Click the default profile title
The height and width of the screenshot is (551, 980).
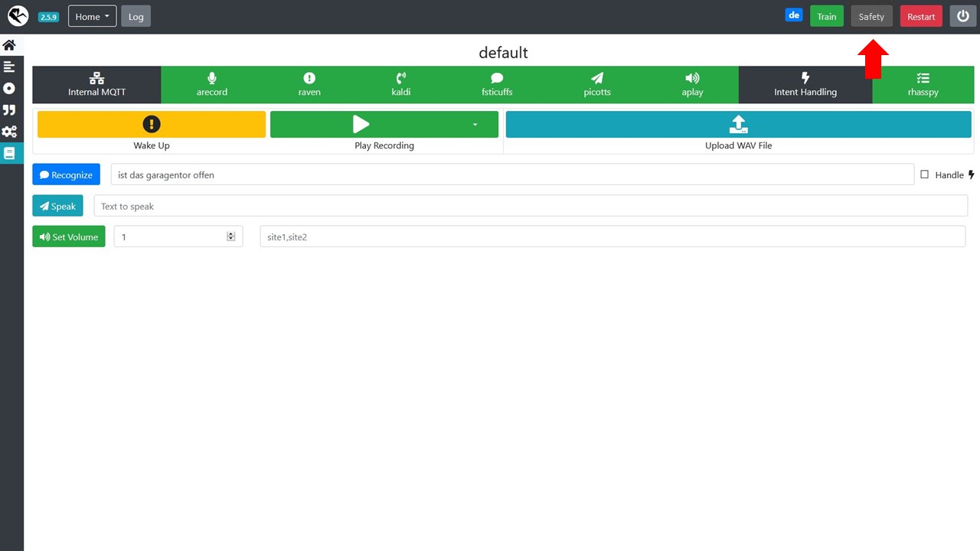(503, 53)
